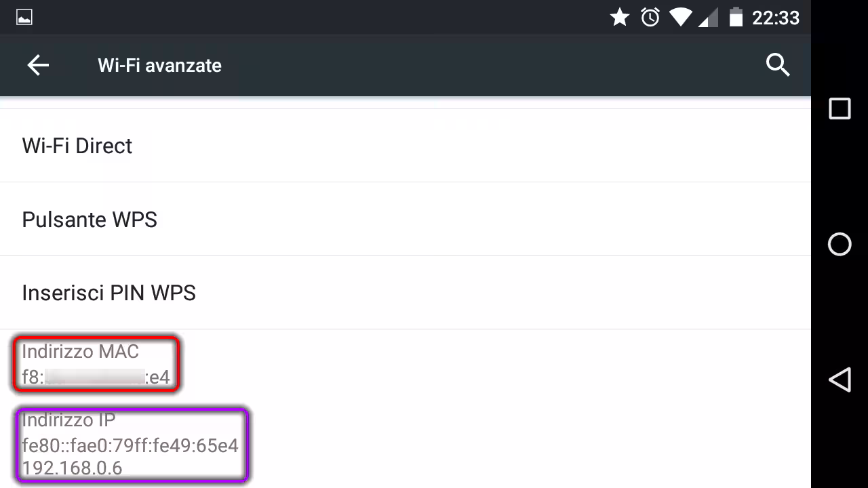
Task: Open the search icon in the action bar
Action: (778, 65)
